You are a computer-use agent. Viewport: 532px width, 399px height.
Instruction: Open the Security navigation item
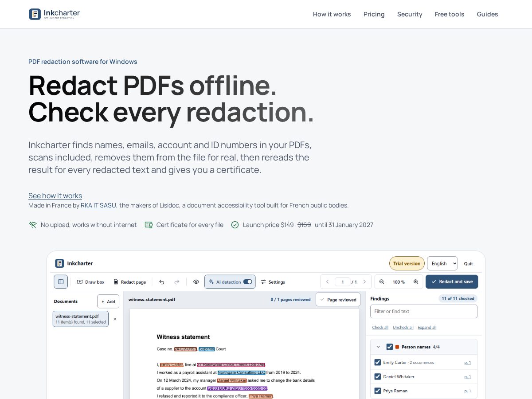click(410, 14)
